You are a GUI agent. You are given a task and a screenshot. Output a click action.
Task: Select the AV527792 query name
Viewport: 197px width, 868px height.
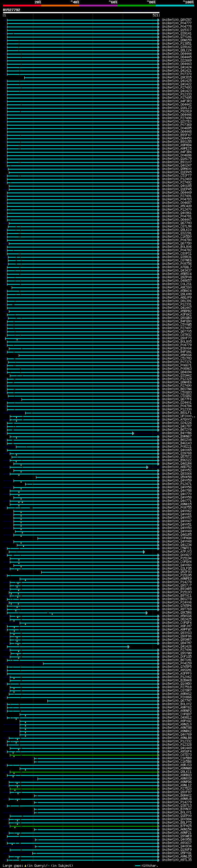pyautogui.click(x=11, y=10)
